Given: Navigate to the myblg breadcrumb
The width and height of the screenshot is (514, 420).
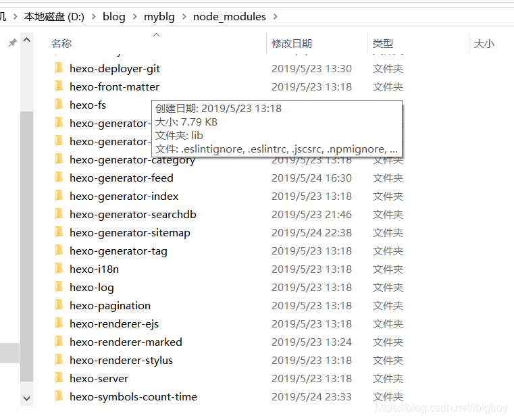Looking at the screenshot, I should [x=159, y=17].
